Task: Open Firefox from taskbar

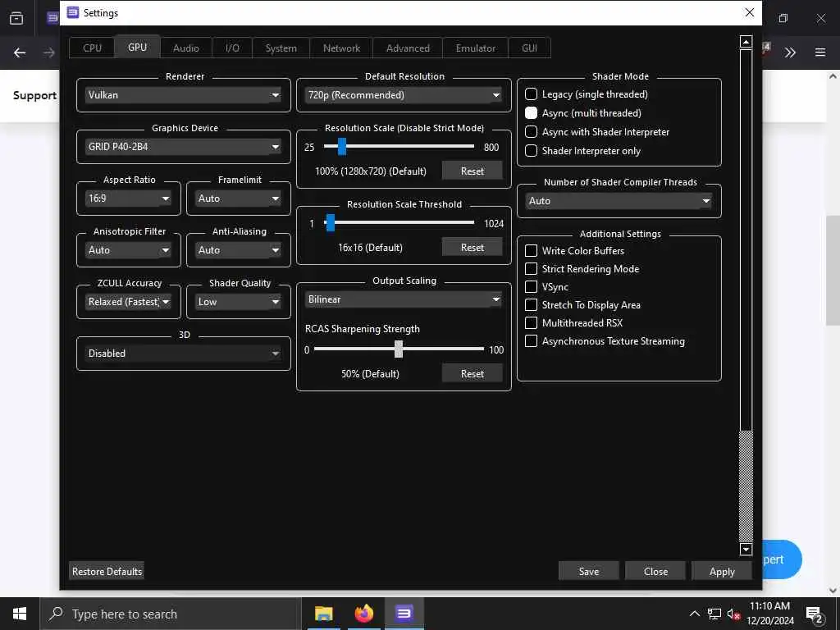Action: [363, 614]
